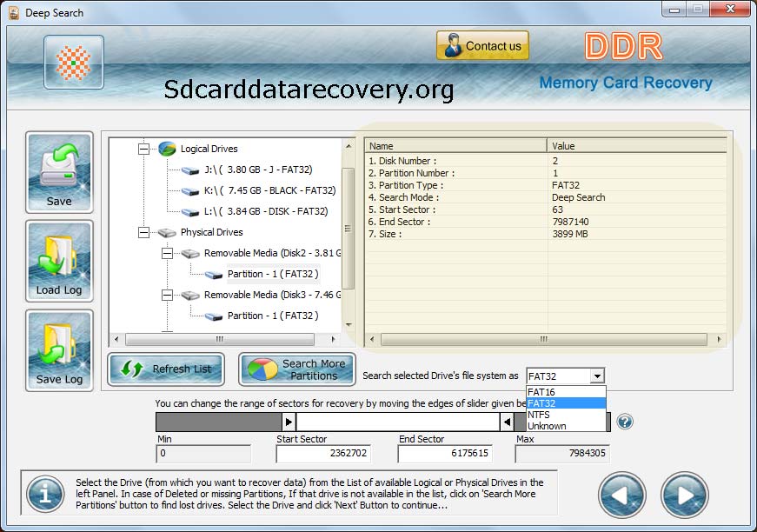Screen dimensions: 757x532
Task: Close the Deep Search window
Action: coord(730,10)
